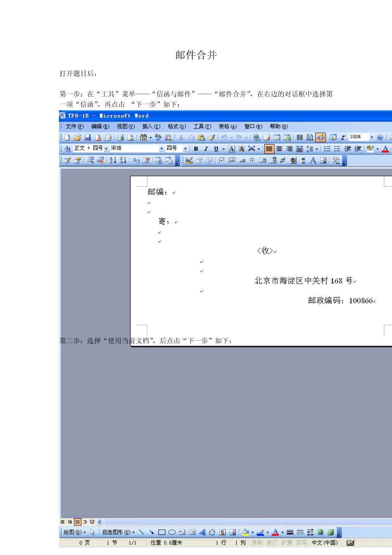Open the 视图(V) menu

click(126, 127)
